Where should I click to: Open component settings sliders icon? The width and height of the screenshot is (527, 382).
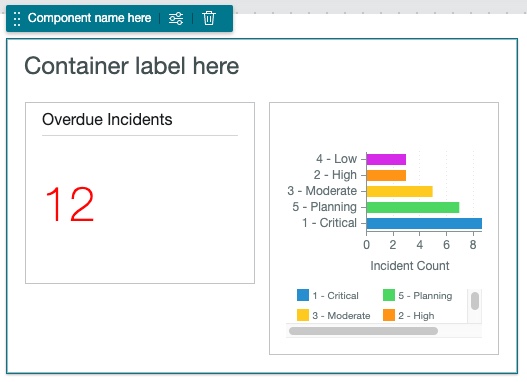176,18
